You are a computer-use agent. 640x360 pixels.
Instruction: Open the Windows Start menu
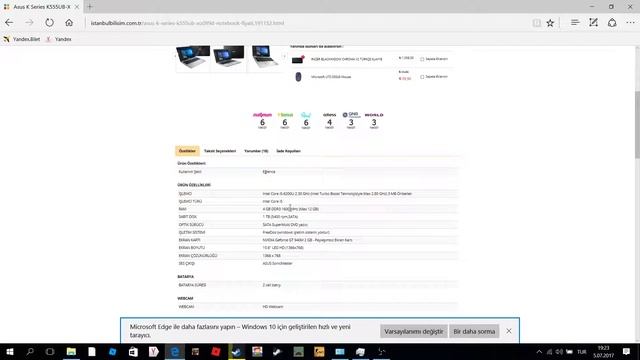(x=9, y=352)
